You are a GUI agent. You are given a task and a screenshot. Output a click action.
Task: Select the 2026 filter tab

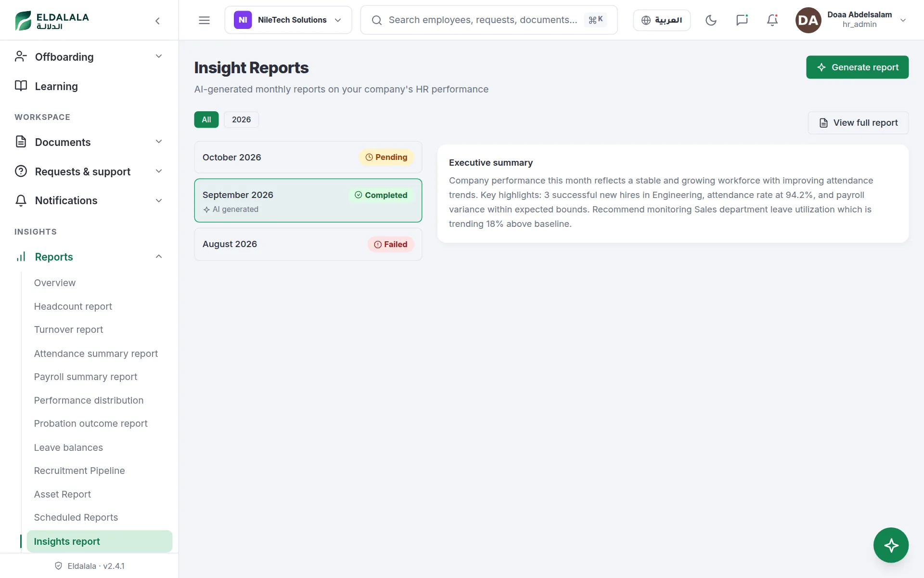click(x=241, y=119)
